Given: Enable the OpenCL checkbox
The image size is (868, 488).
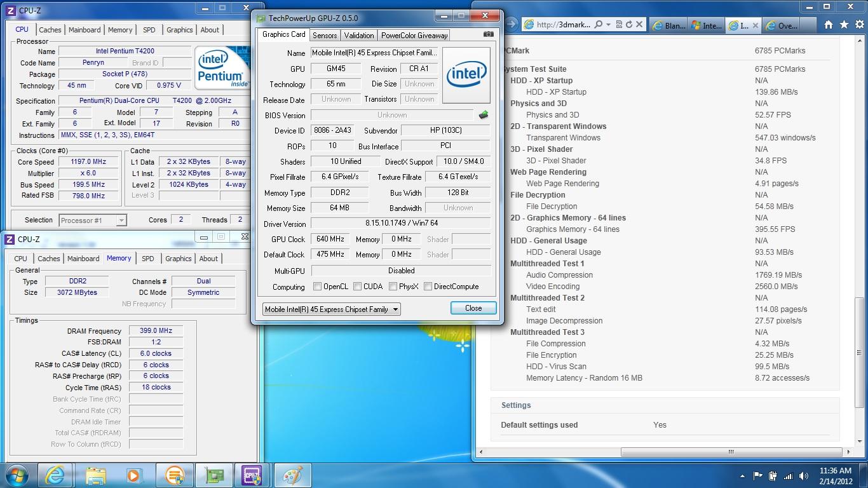Looking at the screenshot, I should pyautogui.click(x=317, y=287).
